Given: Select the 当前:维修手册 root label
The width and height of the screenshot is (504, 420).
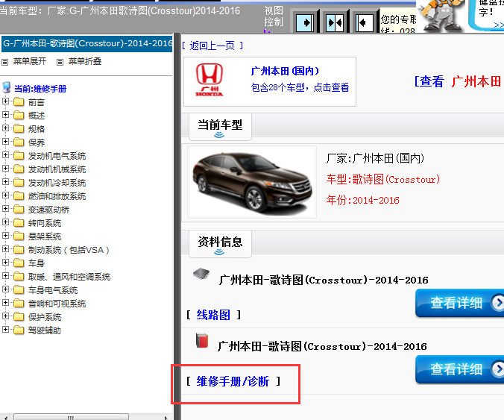Looking at the screenshot, I should click(x=40, y=89).
